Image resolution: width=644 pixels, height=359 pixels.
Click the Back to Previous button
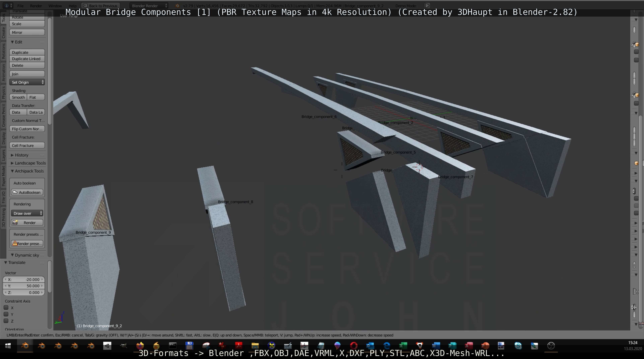pos(100,6)
